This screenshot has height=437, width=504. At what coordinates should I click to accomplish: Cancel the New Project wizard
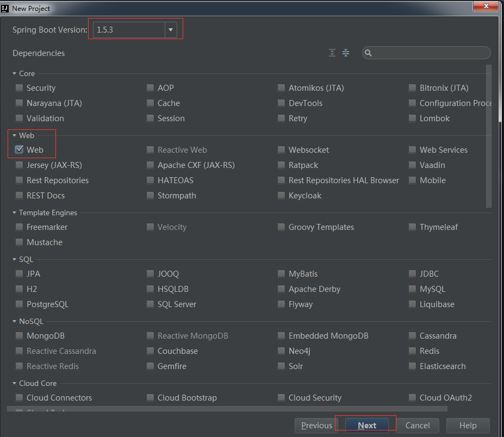pos(417,426)
